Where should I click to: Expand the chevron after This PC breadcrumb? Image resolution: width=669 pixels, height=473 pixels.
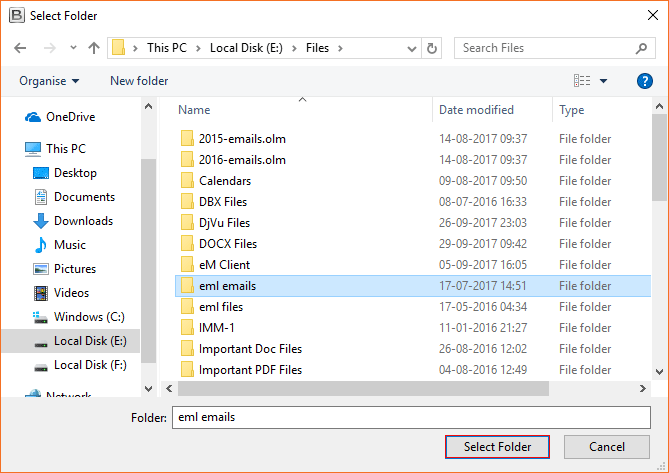[x=198, y=48]
